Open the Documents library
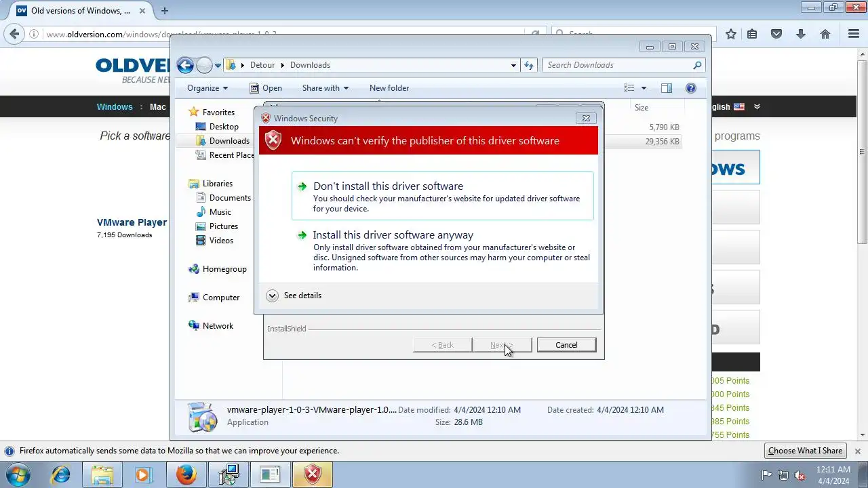This screenshot has width=868, height=488. pos(223,198)
